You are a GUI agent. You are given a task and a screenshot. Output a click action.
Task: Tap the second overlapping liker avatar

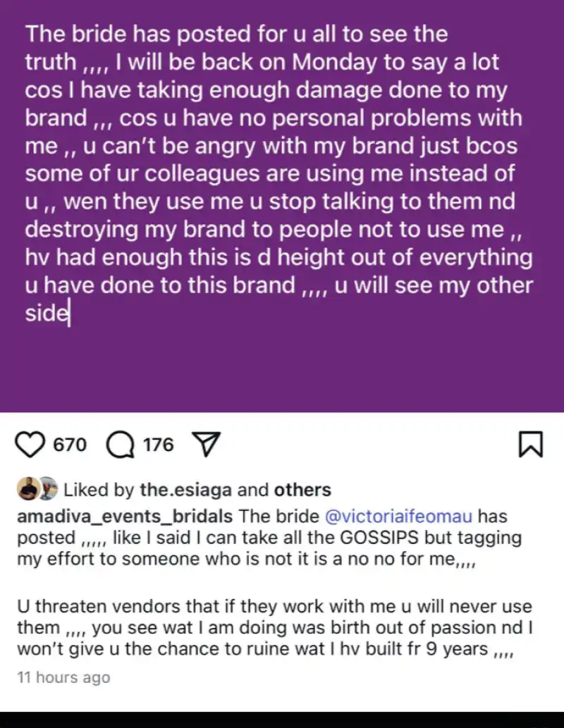point(47,489)
